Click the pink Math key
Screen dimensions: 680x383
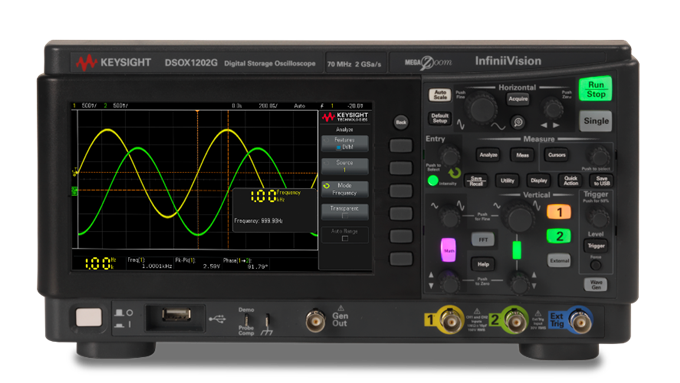point(448,250)
